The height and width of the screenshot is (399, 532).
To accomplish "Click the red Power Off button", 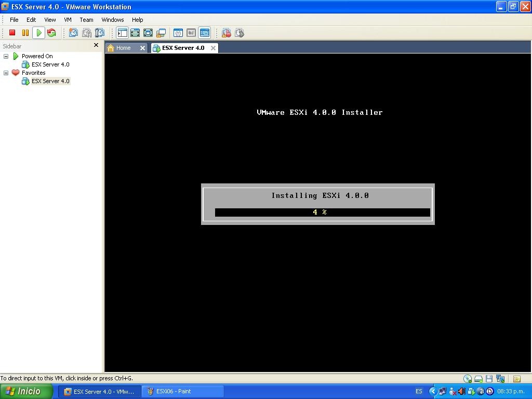I will click(x=12, y=33).
